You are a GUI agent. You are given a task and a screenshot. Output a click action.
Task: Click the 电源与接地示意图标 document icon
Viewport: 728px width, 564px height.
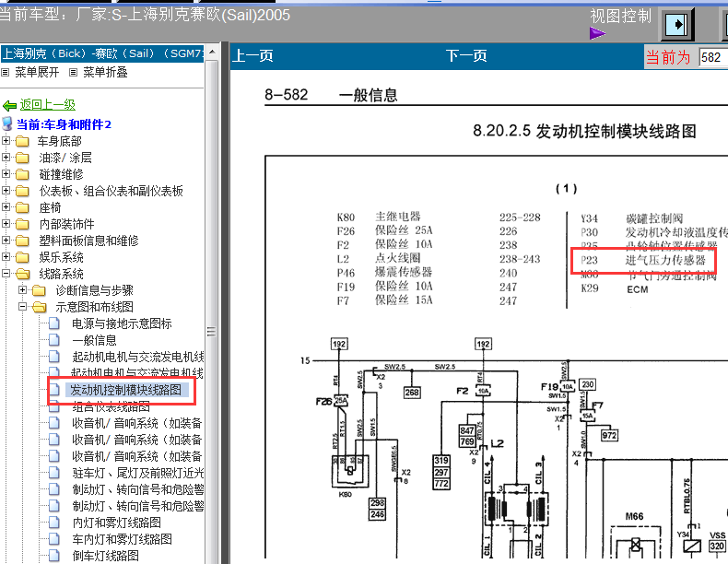(54, 323)
